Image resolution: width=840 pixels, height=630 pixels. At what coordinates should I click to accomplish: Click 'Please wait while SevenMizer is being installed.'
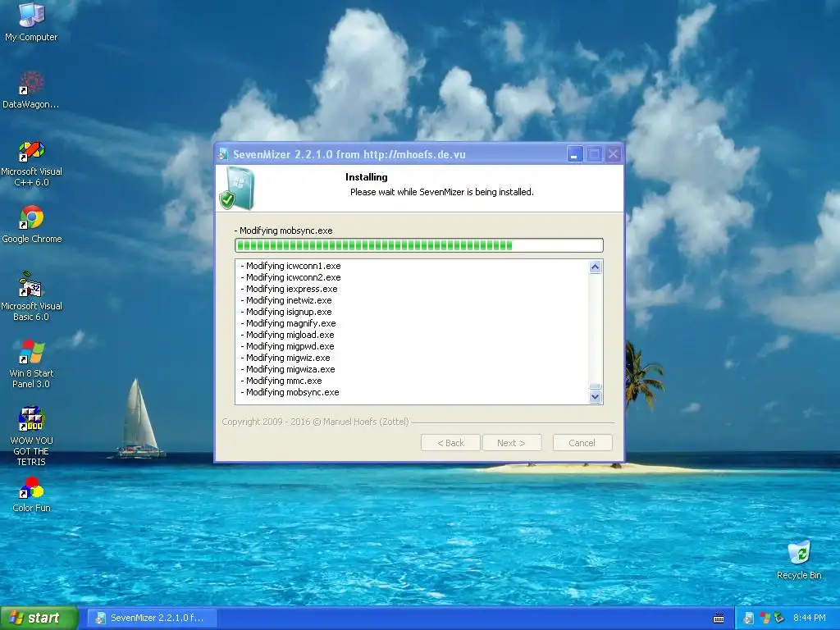coord(442,192)
